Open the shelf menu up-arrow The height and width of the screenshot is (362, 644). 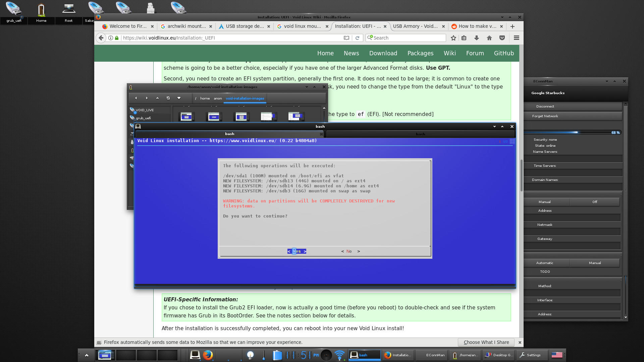[87, 355]
